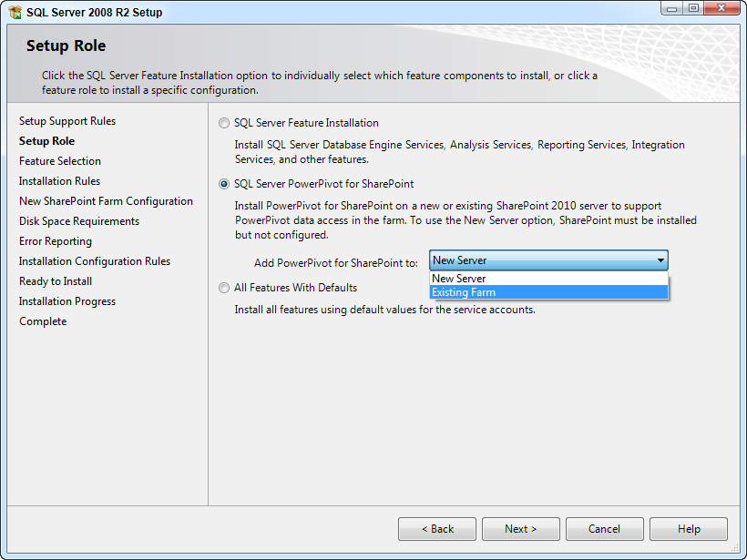Maximize the SQL Server Setup window
The height and width of the screenshot is (560, 747).
click(x=694, y=10)
